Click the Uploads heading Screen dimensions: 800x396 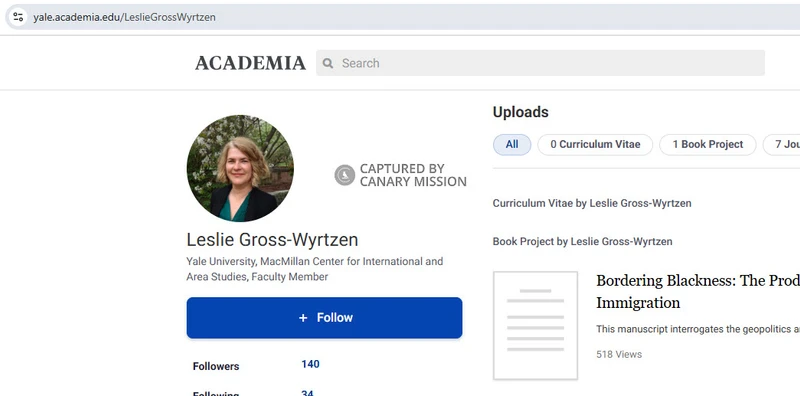tap(520, 112)
